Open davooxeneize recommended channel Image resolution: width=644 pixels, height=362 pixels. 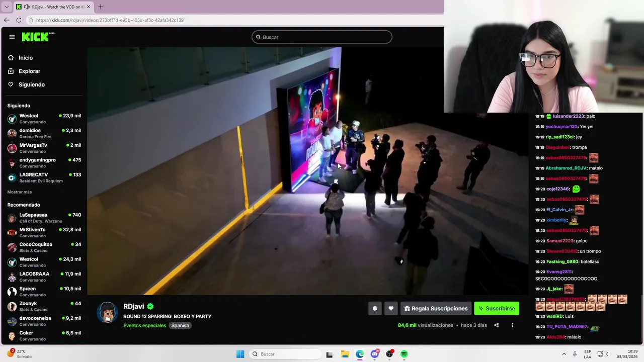44,321
